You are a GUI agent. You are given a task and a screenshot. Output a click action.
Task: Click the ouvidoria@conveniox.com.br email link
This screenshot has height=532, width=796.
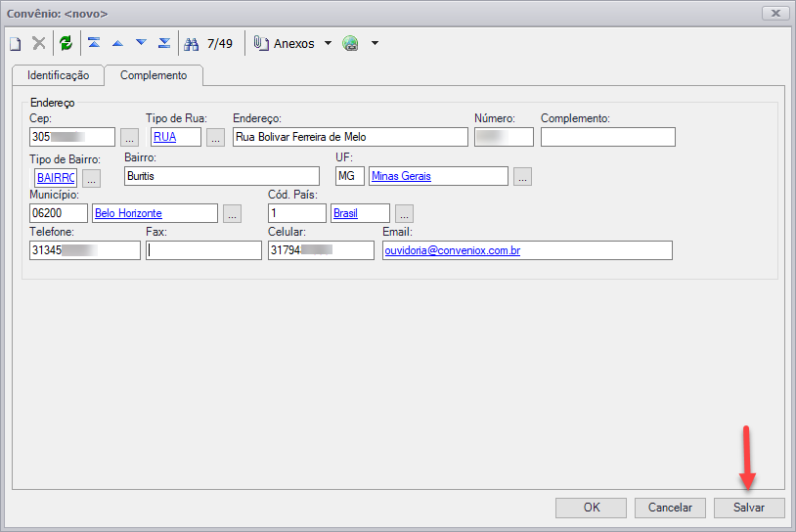[453, 250]
